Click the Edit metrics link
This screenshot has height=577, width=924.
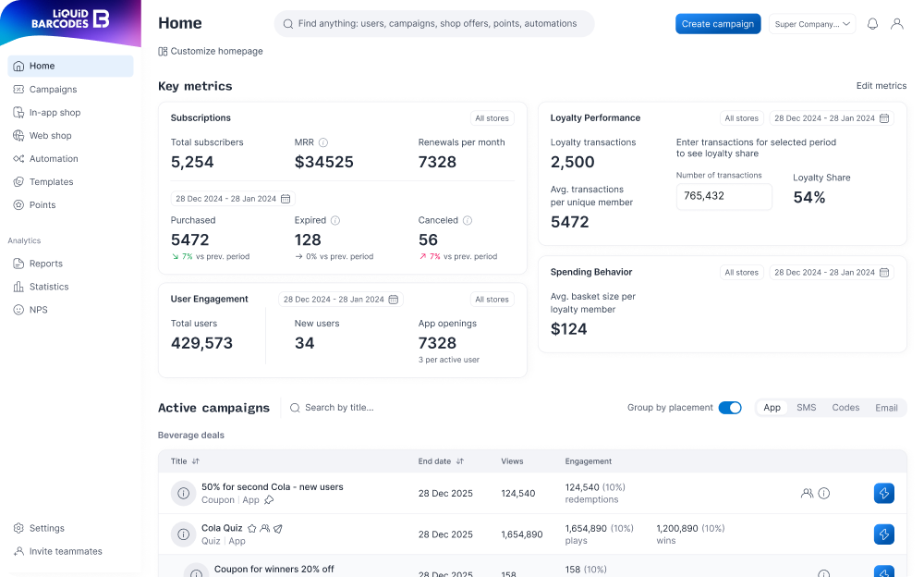[x=881, y=85]
